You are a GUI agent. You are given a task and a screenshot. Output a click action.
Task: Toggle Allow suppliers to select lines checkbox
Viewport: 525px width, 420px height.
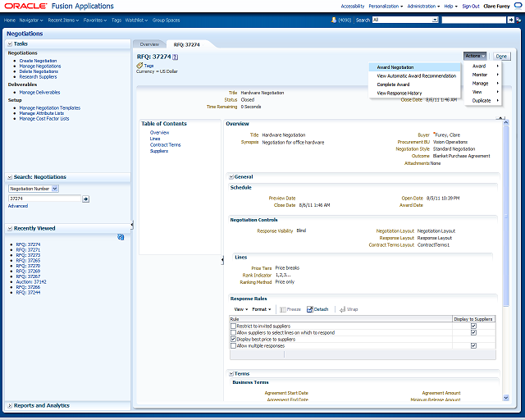(x=233, y=332)
